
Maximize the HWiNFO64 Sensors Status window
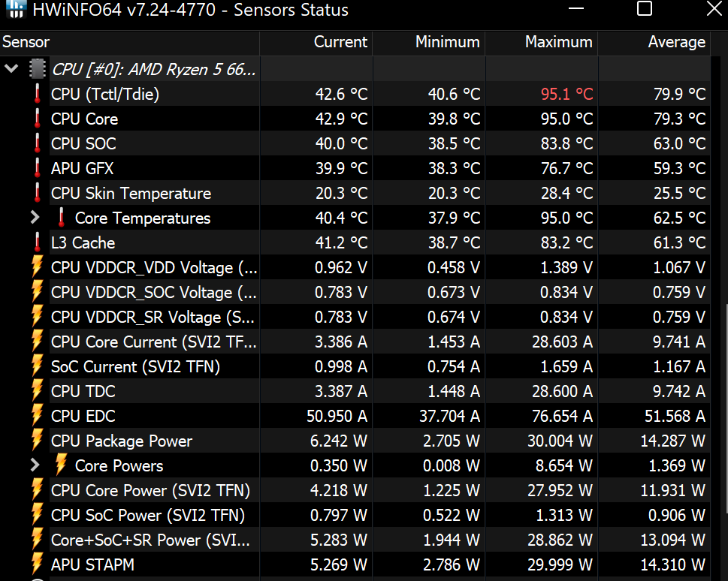pos(645,8)
